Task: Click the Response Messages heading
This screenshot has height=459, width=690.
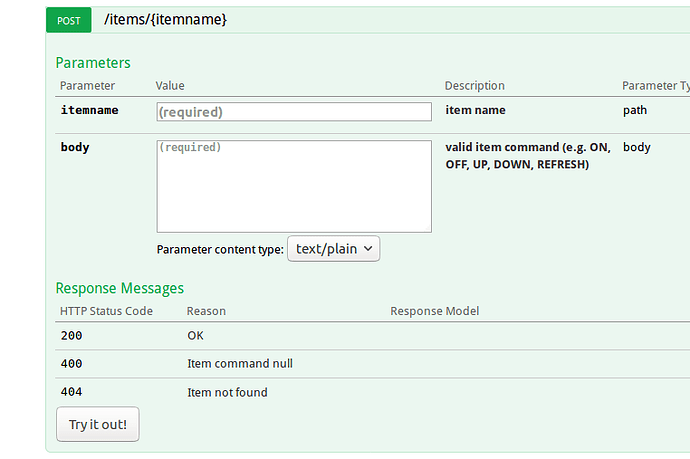Action: (119, 288)
